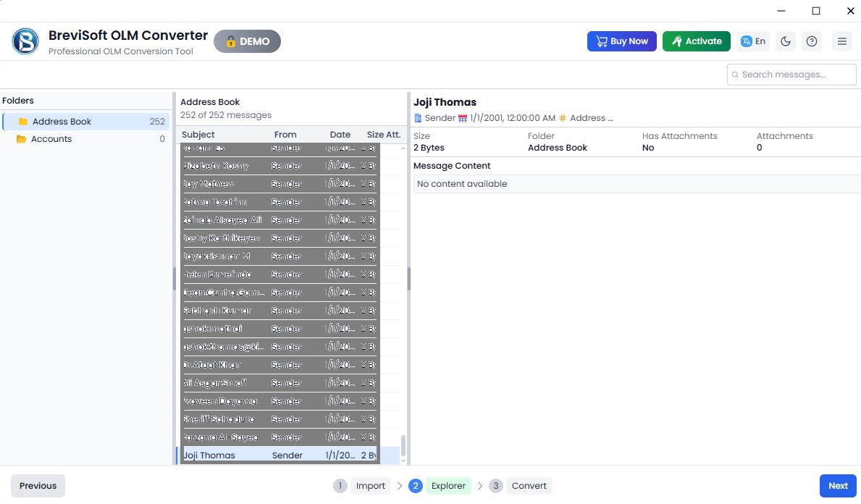Toggle dark mode moon icon

click(x=785, y=41)
